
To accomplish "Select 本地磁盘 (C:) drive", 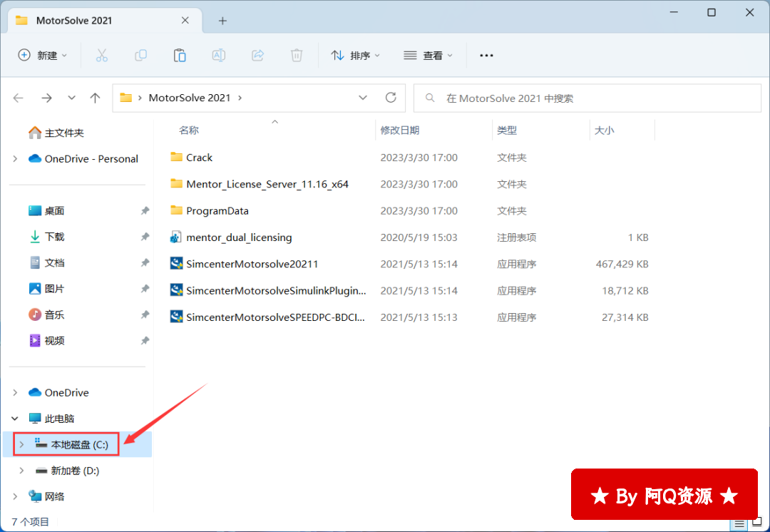I will 72,444.
